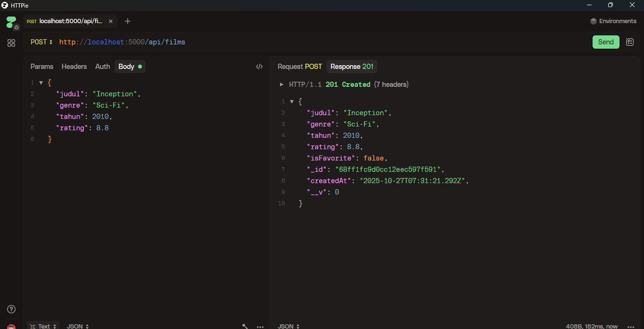Viewport: 644px width, 329px height.
Task: Switch to the Request POST tab
Action: point(299,67)
